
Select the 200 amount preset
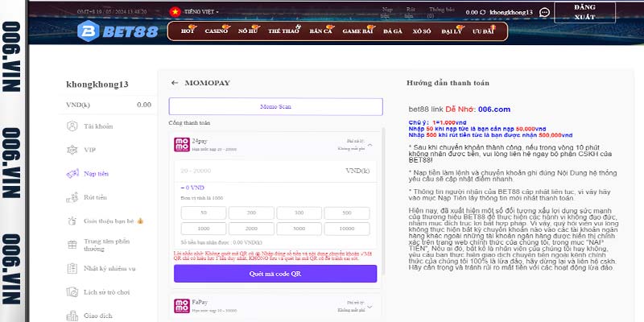251,213
